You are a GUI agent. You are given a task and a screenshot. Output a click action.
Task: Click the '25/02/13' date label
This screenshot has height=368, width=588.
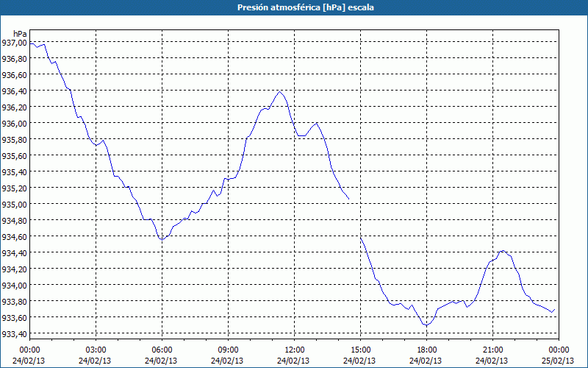558,361
